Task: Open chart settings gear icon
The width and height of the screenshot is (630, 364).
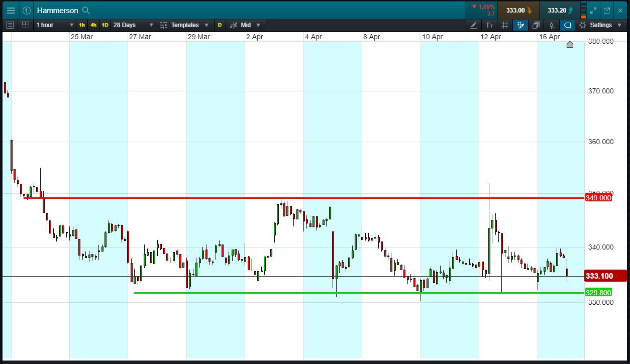Action: click(x=583, y=25)
